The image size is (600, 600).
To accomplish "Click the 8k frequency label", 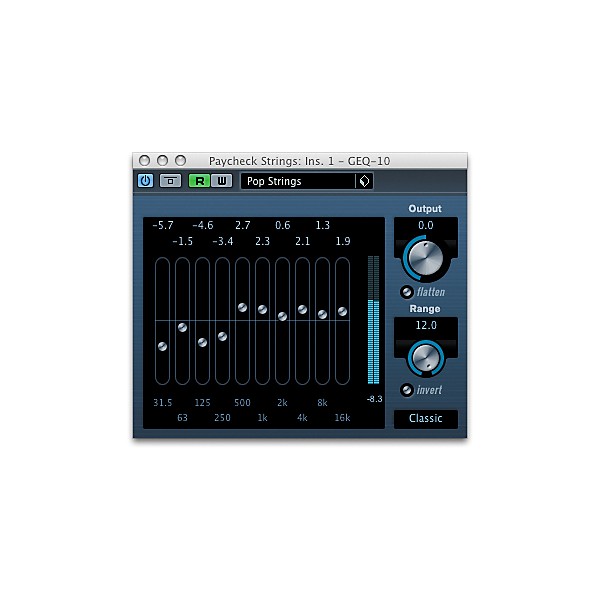I will click(x=323, y=403).
